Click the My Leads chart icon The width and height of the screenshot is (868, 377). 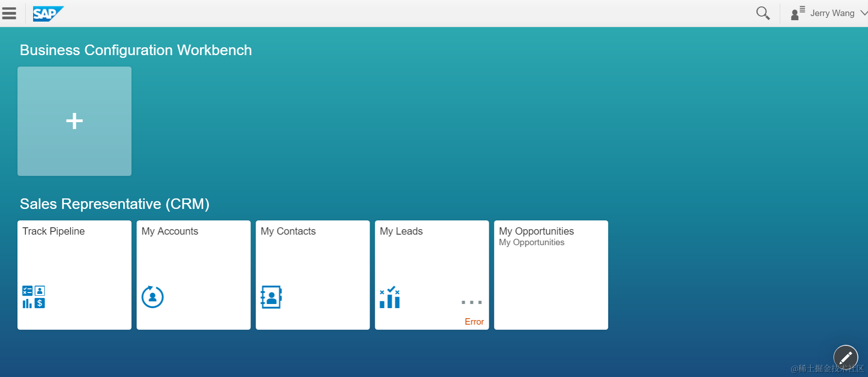coord(390,297)
